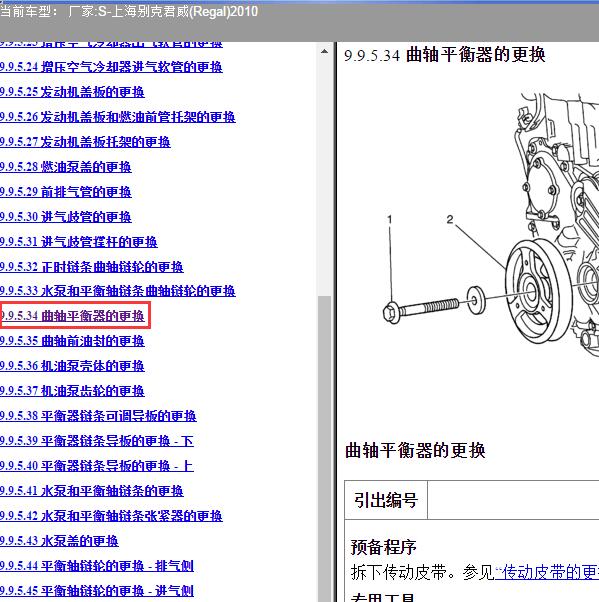Open link 9.9.5.36 机油泵壳体的更换
599x602 pixels.
[72, 366]
